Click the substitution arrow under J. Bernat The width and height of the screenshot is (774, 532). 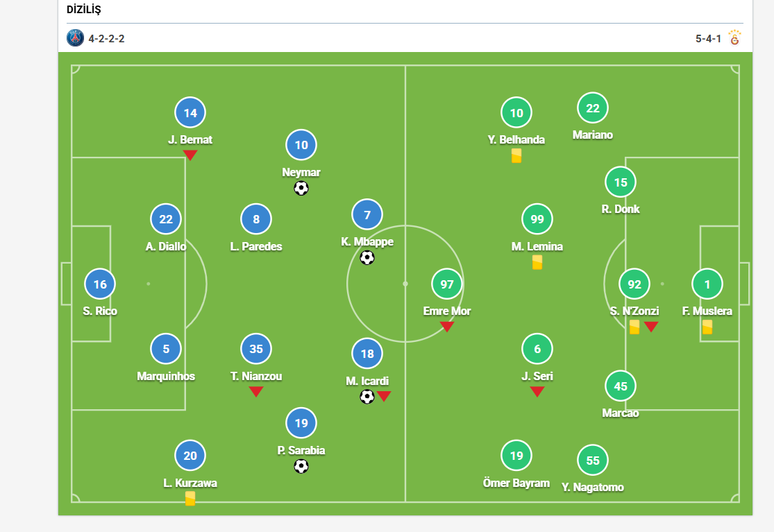[190, 155]
